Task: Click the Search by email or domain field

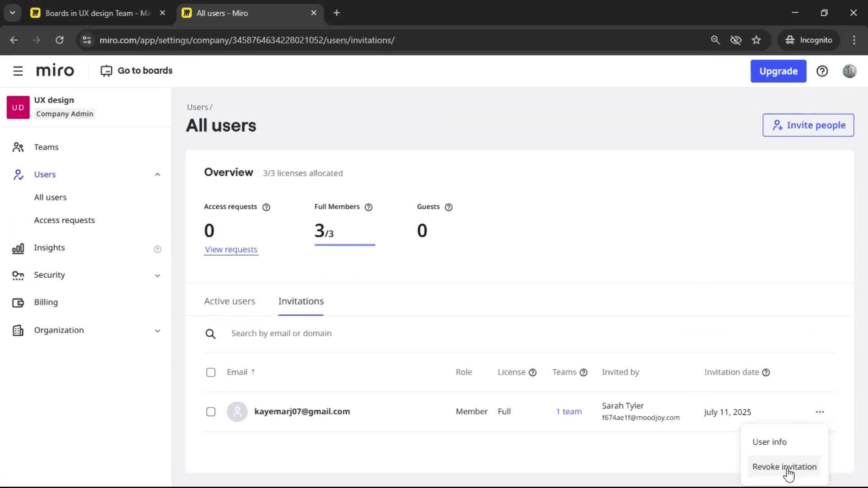Action: pos(520,333)
